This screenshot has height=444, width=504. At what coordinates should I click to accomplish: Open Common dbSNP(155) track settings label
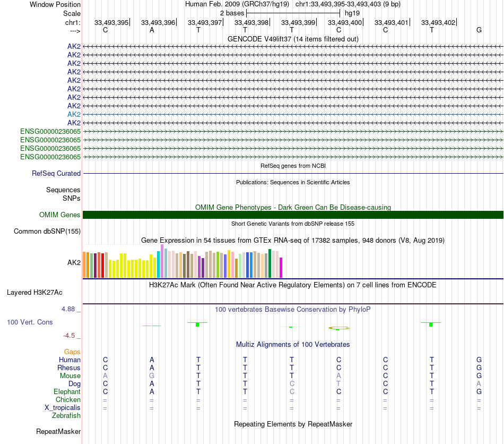(47, 232)
